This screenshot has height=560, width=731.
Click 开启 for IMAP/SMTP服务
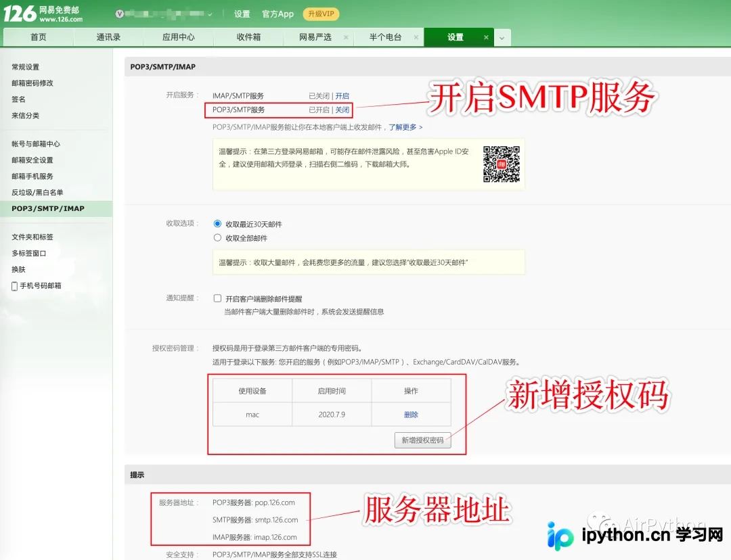[342, 96]
